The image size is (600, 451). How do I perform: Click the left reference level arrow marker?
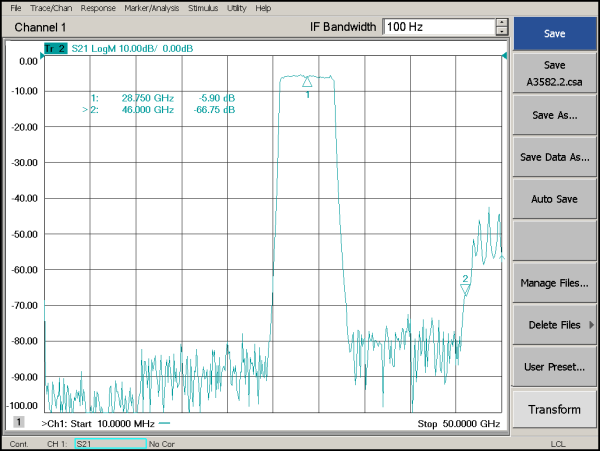pos(42,56)
